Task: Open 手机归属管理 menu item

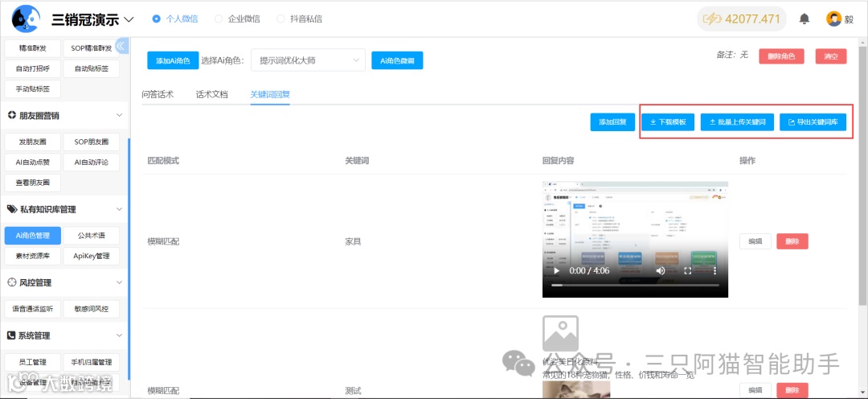Action: (x=92, y=363)
